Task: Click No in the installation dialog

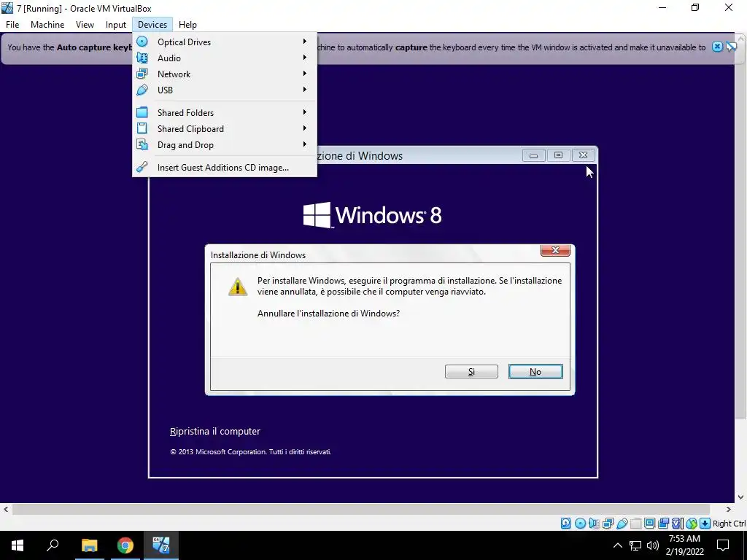Action: click(x=535, y=371)
